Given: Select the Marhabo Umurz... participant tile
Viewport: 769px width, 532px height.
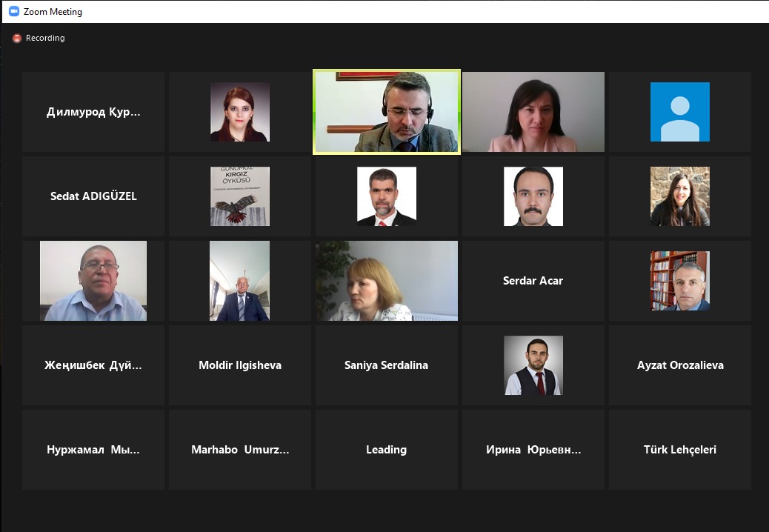Looking at the screenshot, I should click(240, 450).
